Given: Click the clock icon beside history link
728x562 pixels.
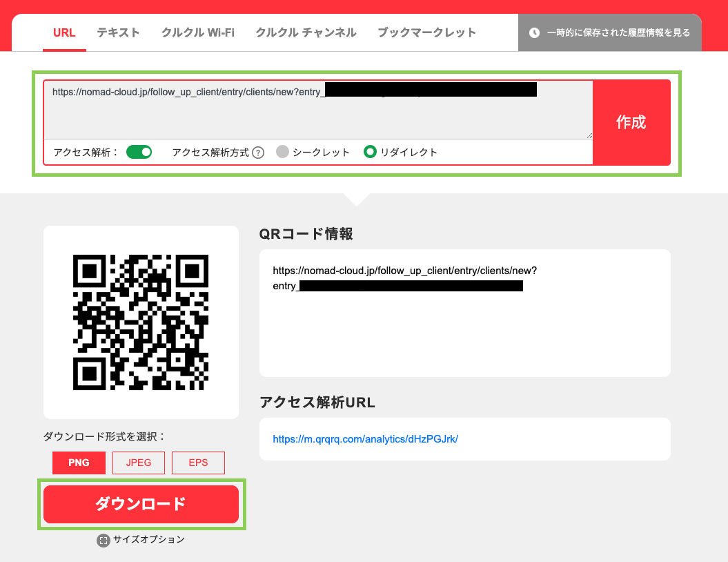Looking at the screenshot, I should [534, 32].
